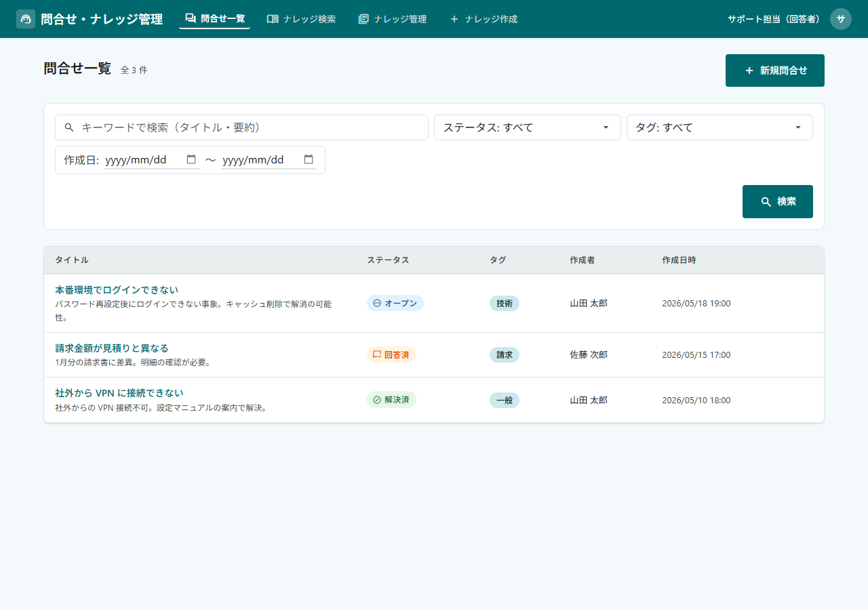Expand the タグ: すべて dropdown
The image size is (868, 610).
[719, 127]
